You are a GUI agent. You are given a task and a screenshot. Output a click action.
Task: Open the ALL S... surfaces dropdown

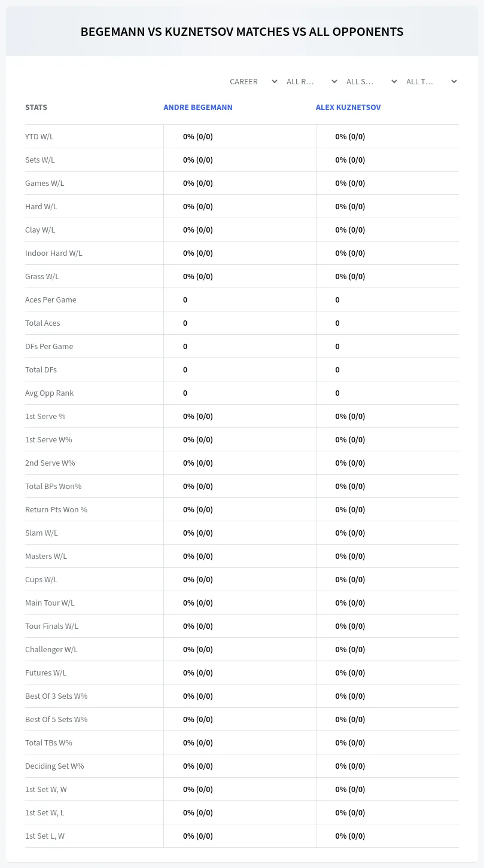(x=371, y=81)
